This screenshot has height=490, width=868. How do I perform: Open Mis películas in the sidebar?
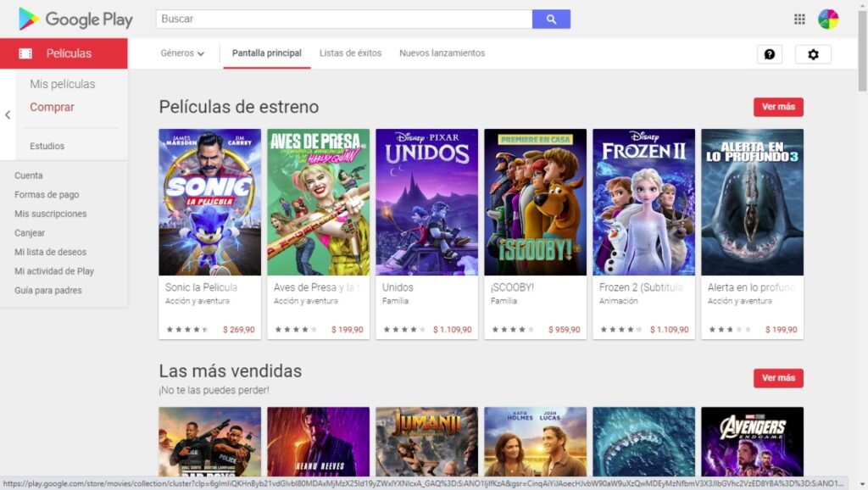point(63,84)
